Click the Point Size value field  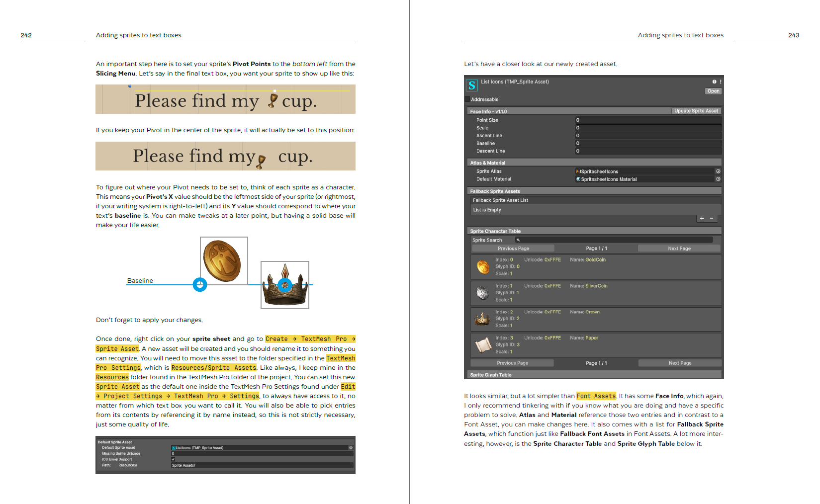(x=648, y=120)
